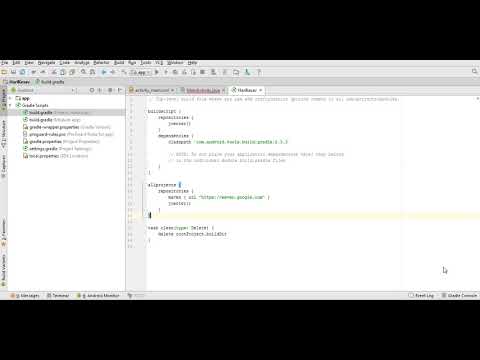Click the Help question mark toolbar icon
Image resolution: width=480 pixels, height=360 pixels.
(x=259, y=72)
